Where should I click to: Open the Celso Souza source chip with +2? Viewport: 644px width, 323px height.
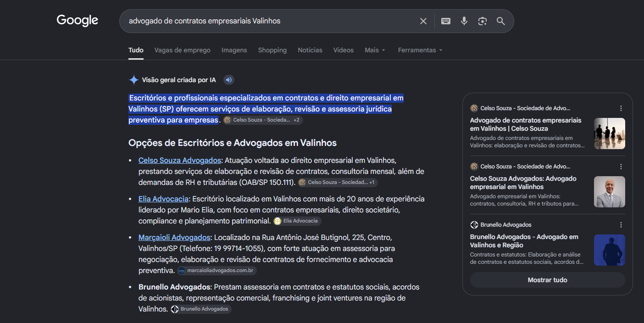click(263, 120)
